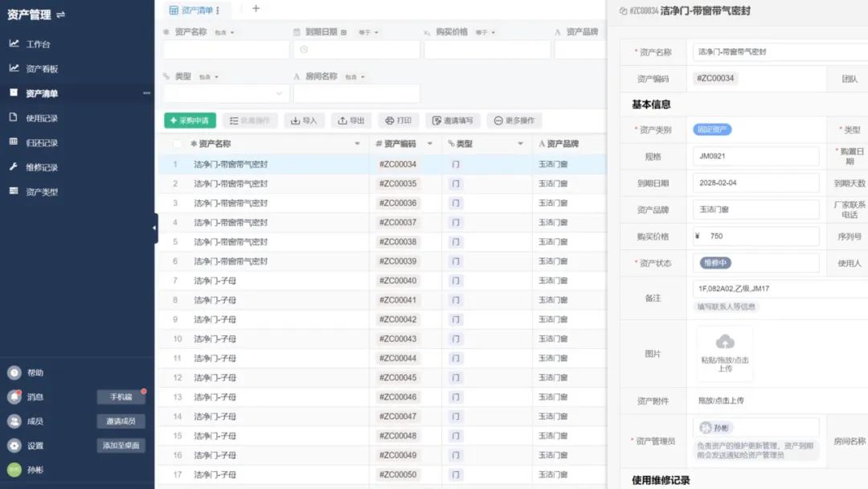Expand the 类型 column sort dropdown arrow
The width and height of the screenshot is (868, 489).
point(518,143)
